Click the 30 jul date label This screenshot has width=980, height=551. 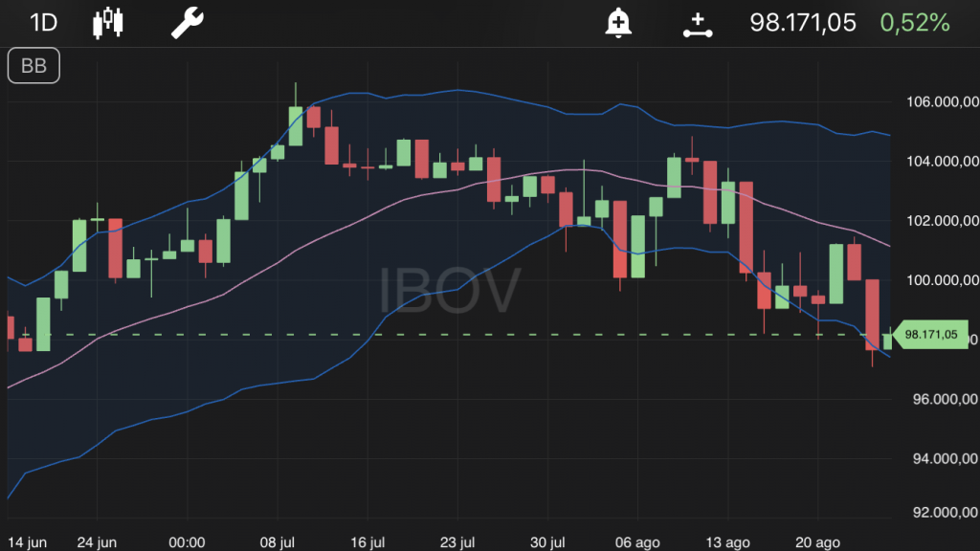(x=547, y=542)
